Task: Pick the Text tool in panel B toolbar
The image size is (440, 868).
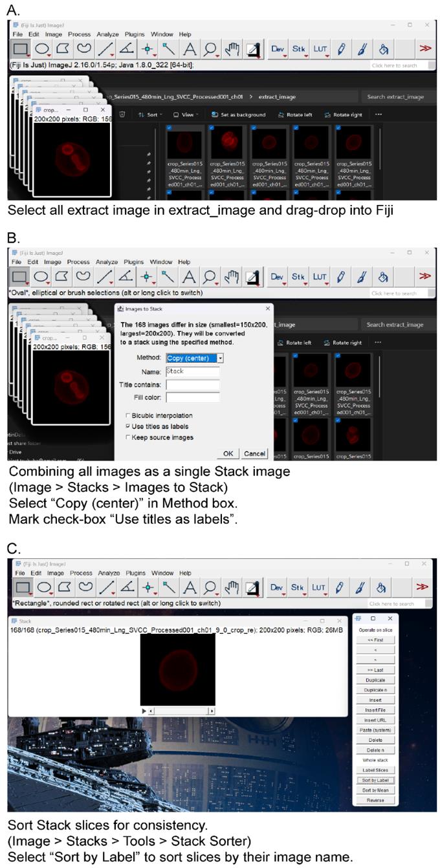Action: [x=189, y=277]
